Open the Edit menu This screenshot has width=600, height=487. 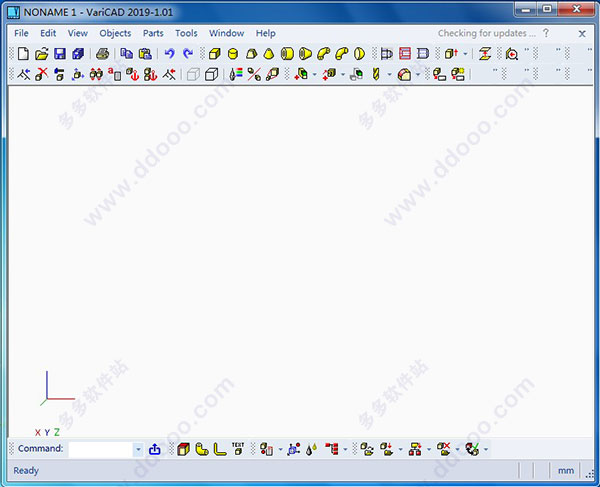[48, 33]
